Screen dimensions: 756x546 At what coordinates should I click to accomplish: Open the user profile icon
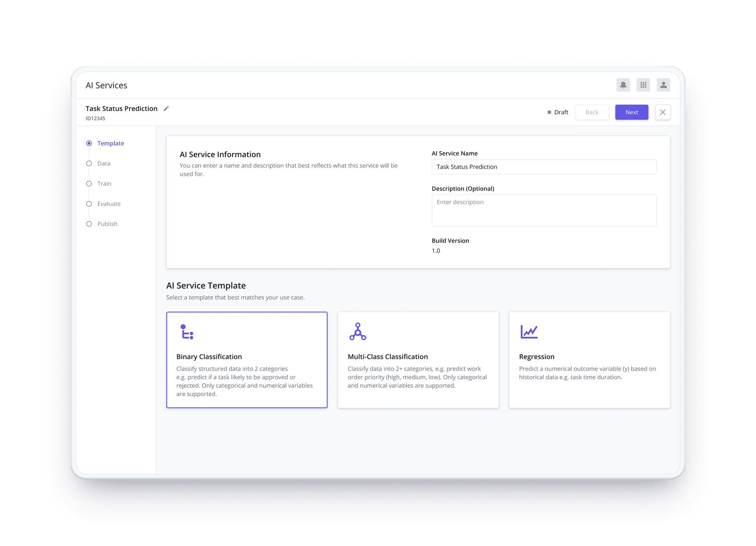663,85
